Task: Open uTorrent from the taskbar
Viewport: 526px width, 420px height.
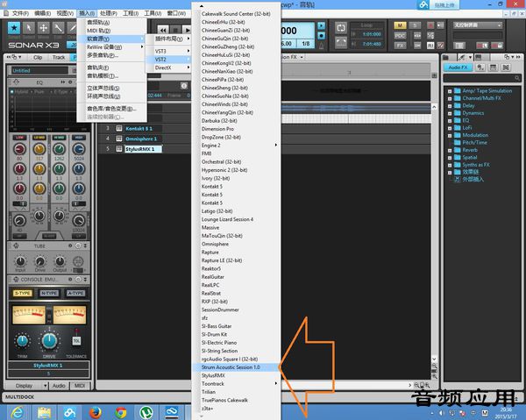Action: click(x=146, y=412)
